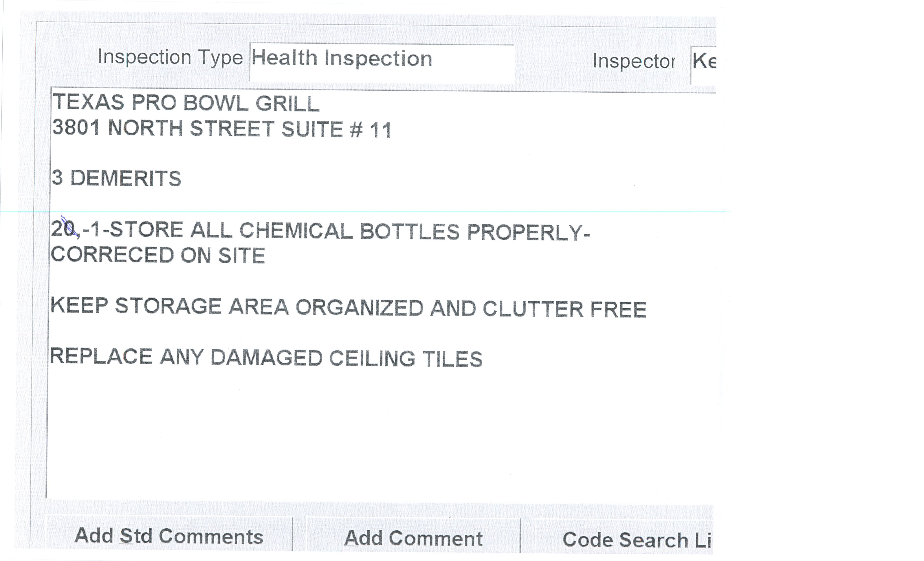Place cursor on TEXAS PRO BOWL GRILL line
Viewport: 924px width, 561px height.
[x=186, y=103]
